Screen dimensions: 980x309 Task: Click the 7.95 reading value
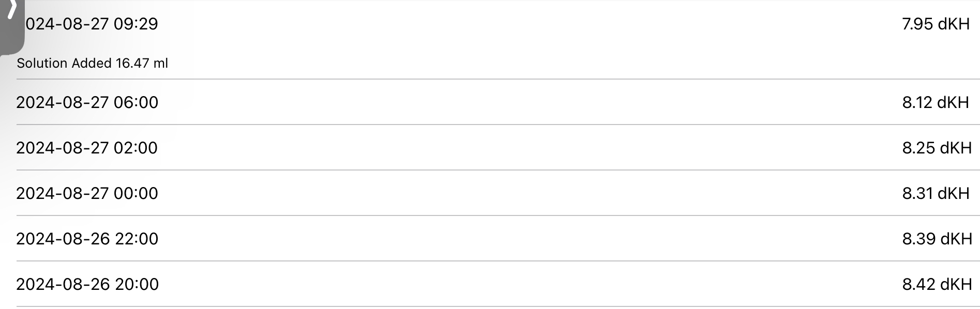coord(917,24)
